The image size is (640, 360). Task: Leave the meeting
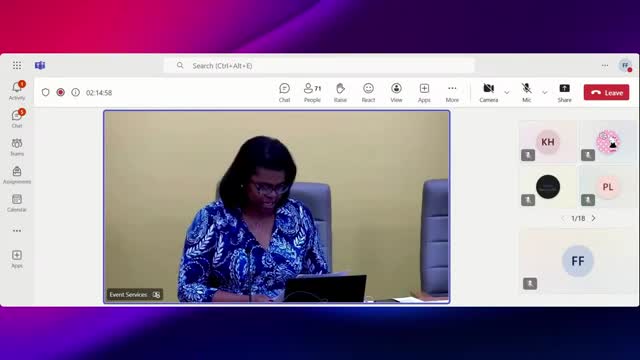click(x=606, y=93)
